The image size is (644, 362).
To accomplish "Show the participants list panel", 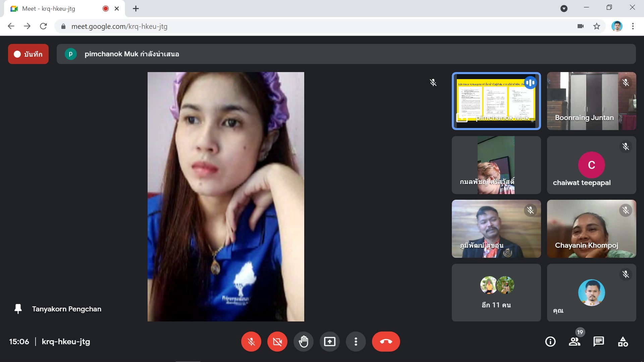I will (574, 342).
